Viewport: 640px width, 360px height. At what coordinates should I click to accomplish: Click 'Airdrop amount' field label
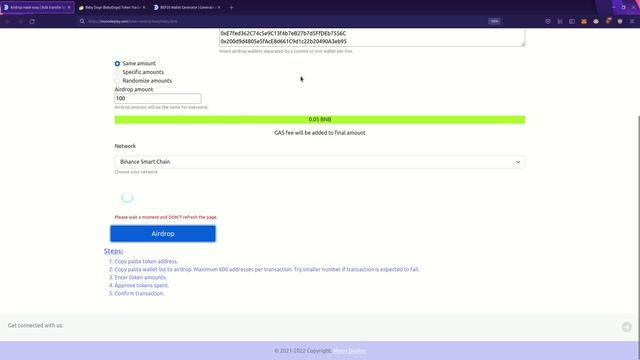(134, 89)
